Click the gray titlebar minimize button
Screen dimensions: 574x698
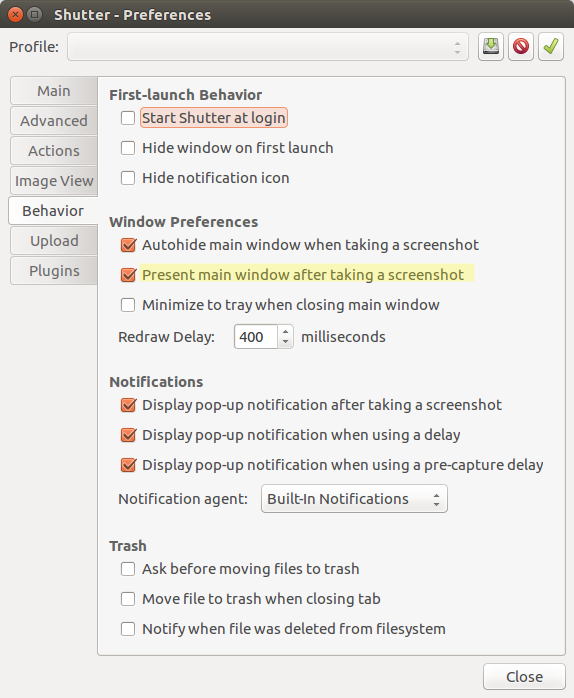tap(34, 15)
